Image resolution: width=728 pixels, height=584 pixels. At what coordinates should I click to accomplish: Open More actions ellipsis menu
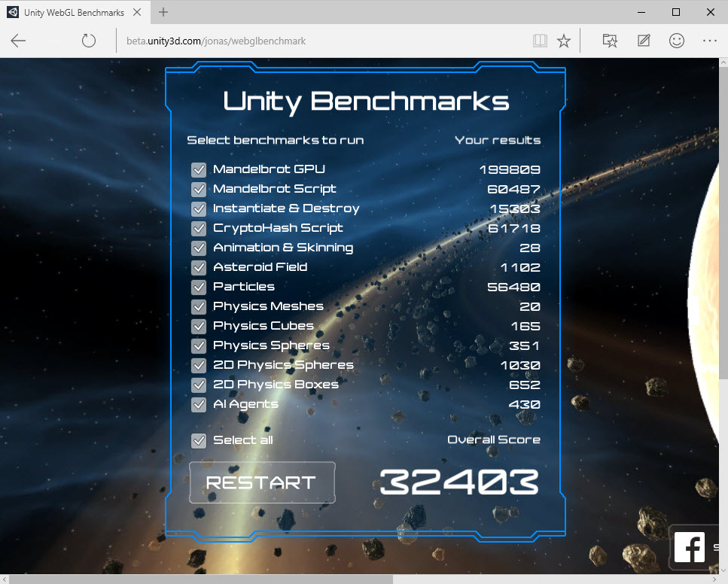pos(710,41)
